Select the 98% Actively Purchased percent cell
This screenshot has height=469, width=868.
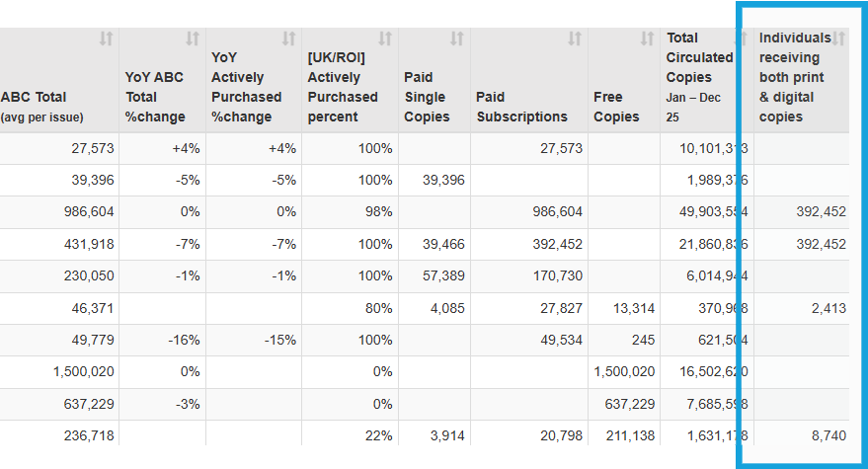point(375,212)
